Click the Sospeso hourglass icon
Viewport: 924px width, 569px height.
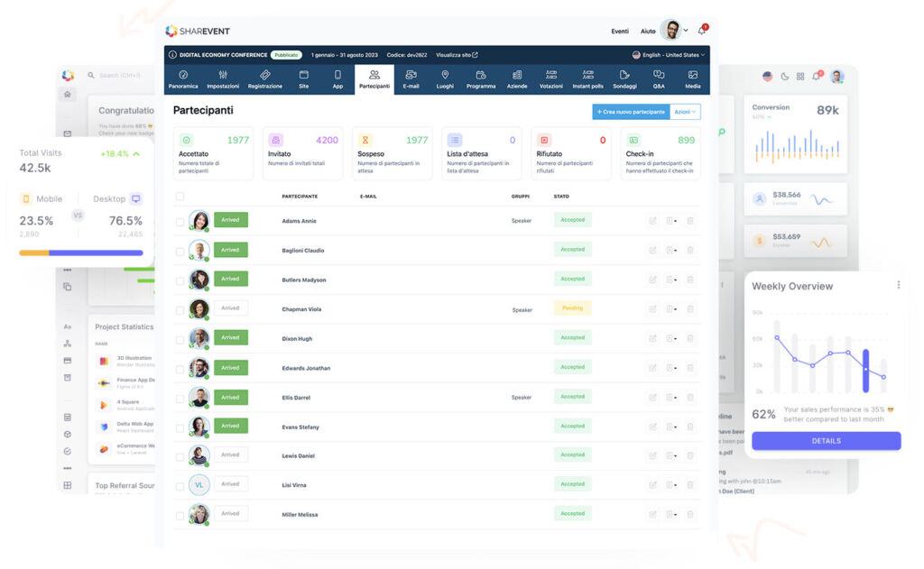tap(365, 140)
